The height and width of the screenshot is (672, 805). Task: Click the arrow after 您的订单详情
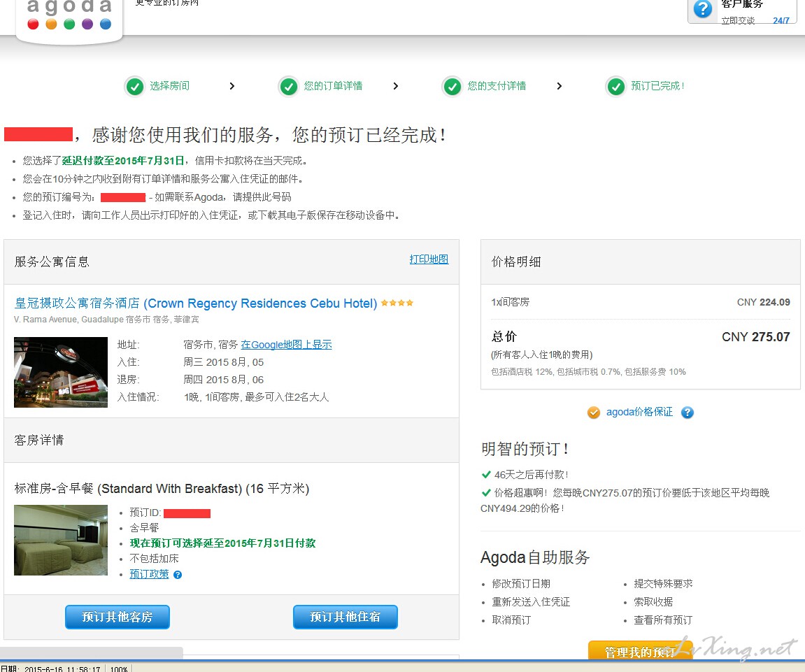(395, 86)
